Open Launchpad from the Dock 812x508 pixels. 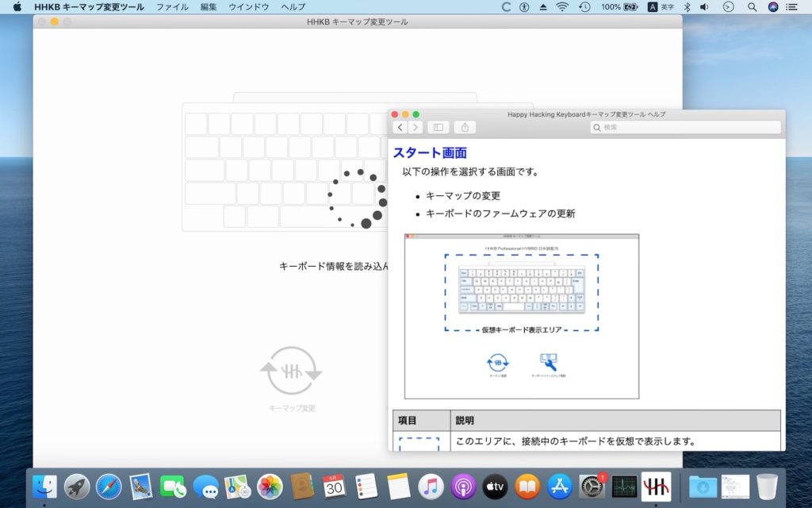(77, 487)
